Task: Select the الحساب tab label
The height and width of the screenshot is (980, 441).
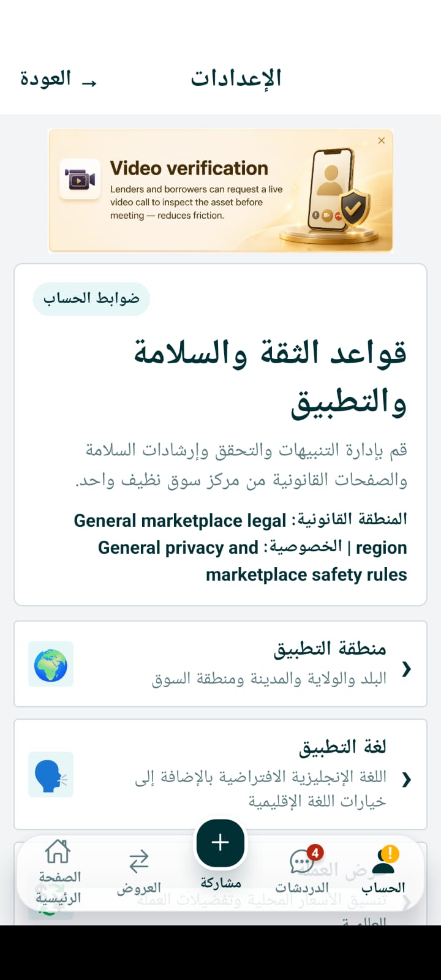Action: pos(383,887)
